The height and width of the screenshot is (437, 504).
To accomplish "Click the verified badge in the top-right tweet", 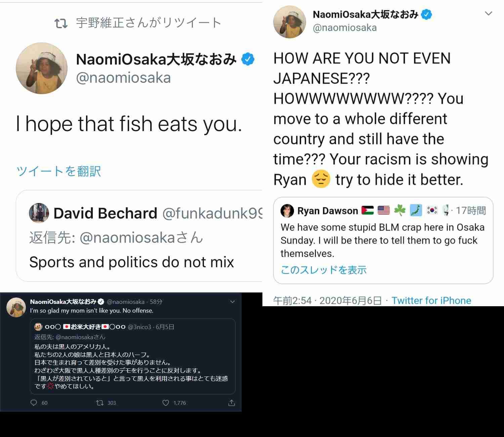I will [426, 14].
